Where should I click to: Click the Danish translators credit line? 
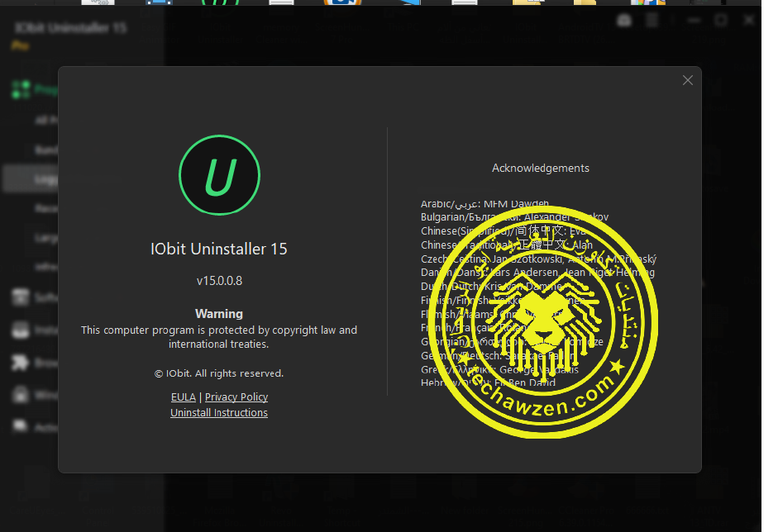point(537,273)
